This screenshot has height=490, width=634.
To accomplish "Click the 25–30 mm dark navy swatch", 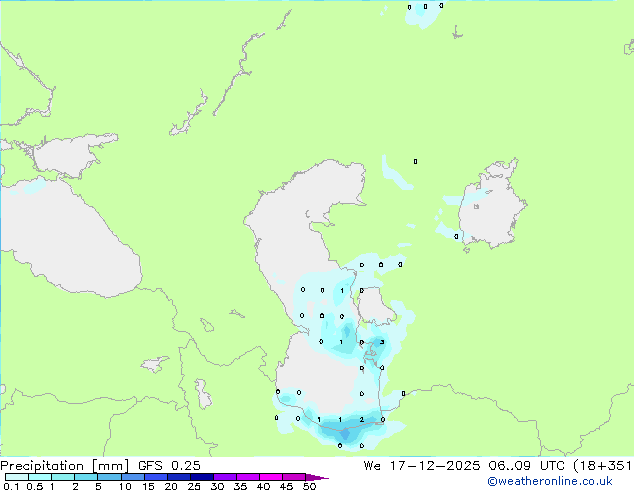I will point(202,477).
